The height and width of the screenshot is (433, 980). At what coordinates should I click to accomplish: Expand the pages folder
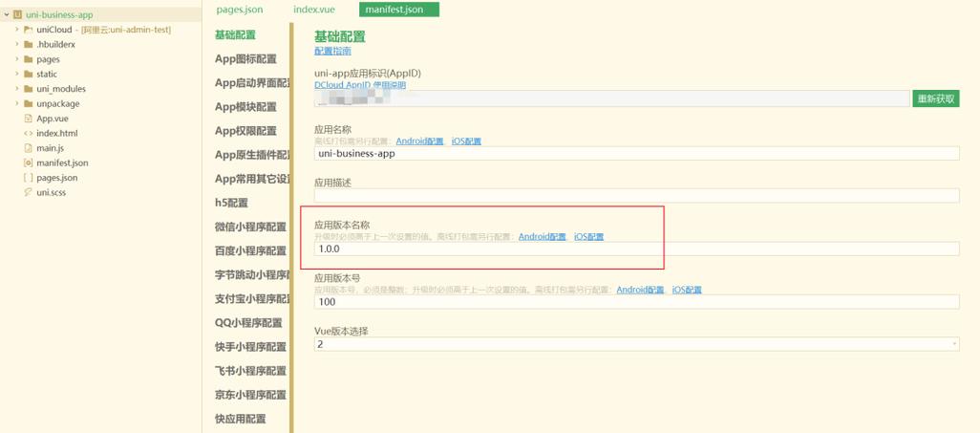pyautogui.click(x=17, y=59)
